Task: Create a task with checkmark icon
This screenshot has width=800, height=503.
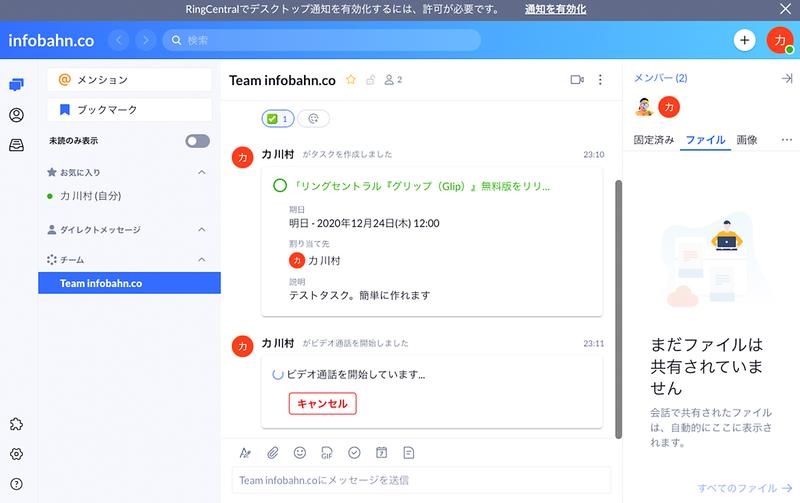Action: [354, 453]
